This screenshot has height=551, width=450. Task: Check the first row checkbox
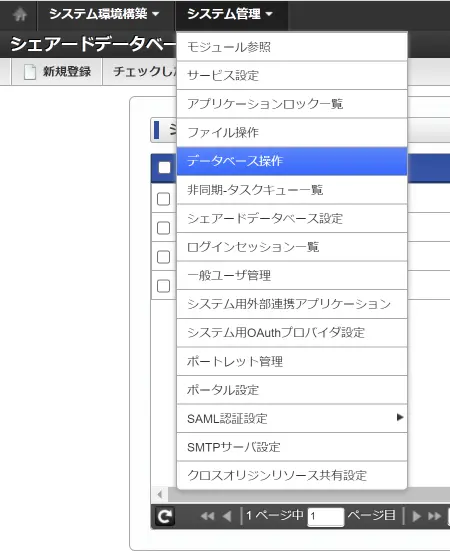(163, 199)
